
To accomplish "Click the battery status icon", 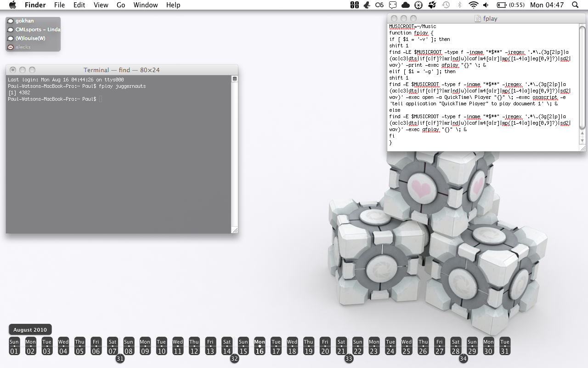I will coord(501,5).
